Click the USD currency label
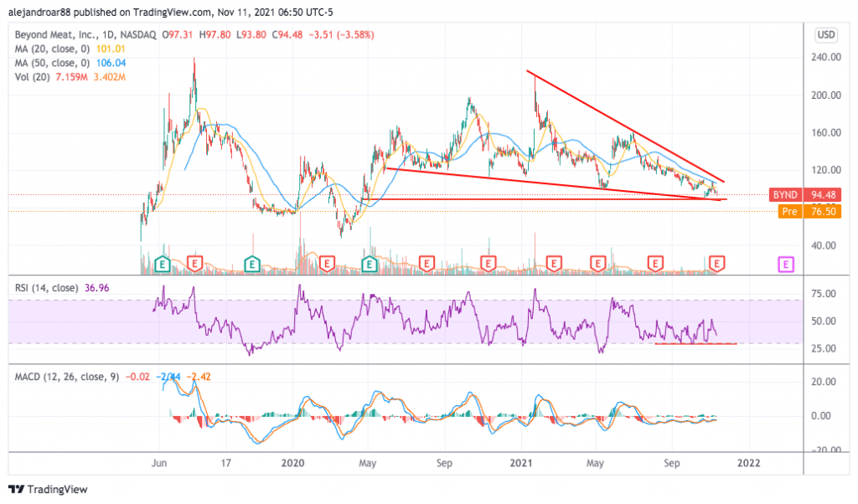This screenshot has height=504, width=858. tap(825, 35)
